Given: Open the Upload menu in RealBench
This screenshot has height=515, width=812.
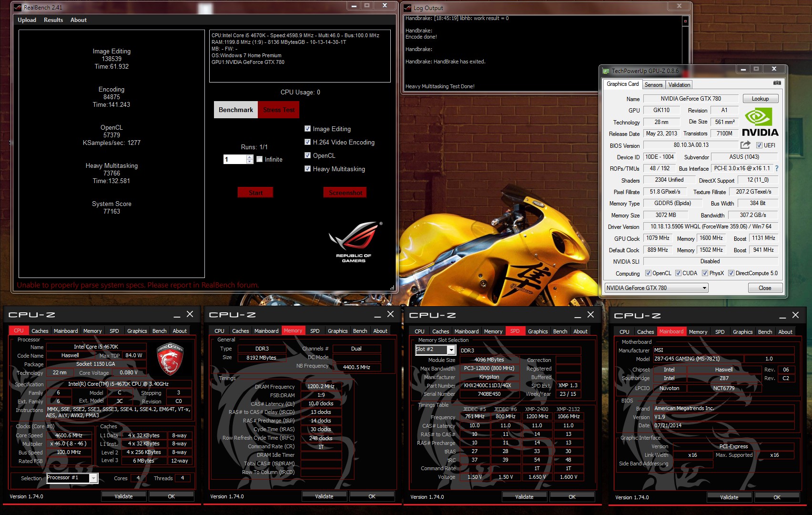Looking at the screenshot, I should [27, 20].
